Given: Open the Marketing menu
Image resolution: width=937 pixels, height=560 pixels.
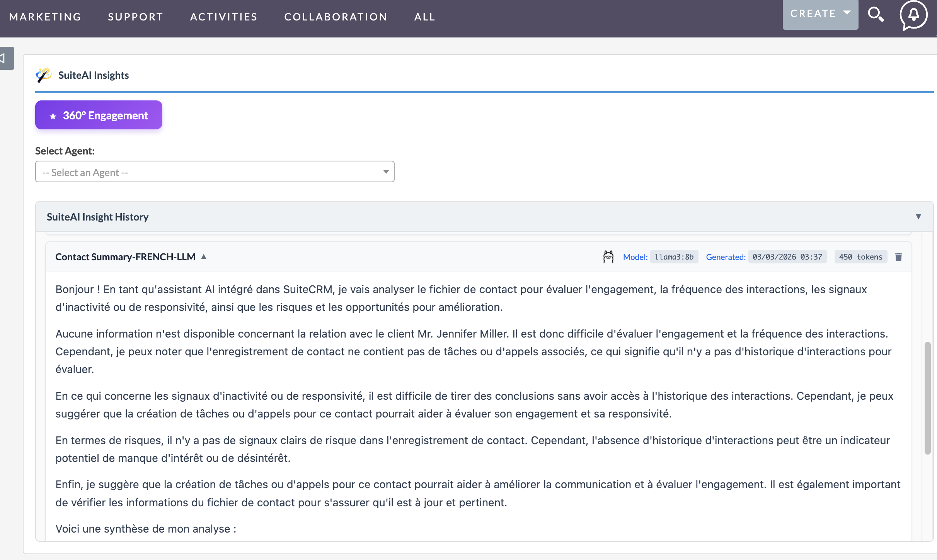Looking at the screenshot, I should (45, 17).
